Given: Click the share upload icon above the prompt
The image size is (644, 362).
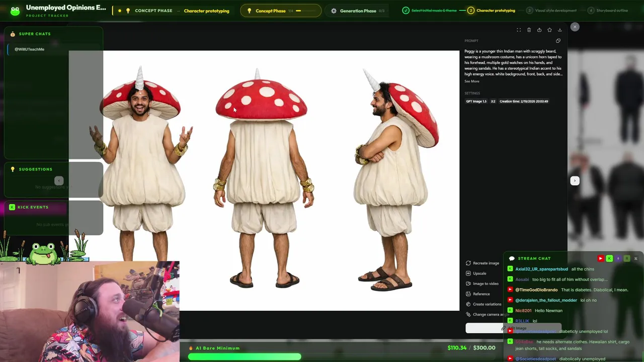Looking at the screenshot, I should [539, 30].
